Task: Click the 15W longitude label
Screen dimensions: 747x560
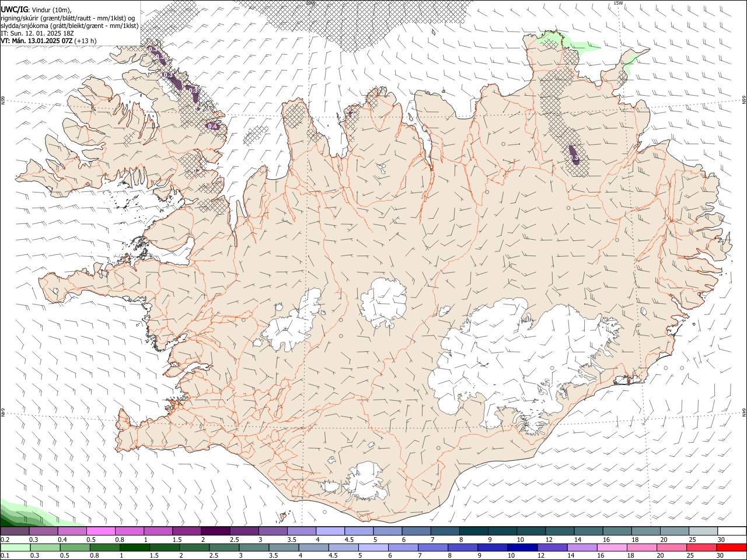Action: coord(618,3)
